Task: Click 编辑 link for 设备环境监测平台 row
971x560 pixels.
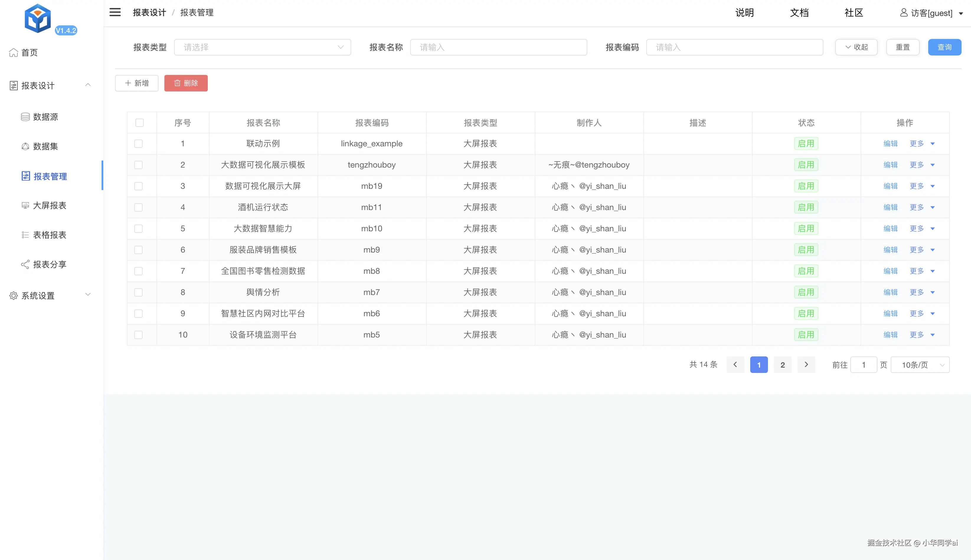Action: coord(890,335)
